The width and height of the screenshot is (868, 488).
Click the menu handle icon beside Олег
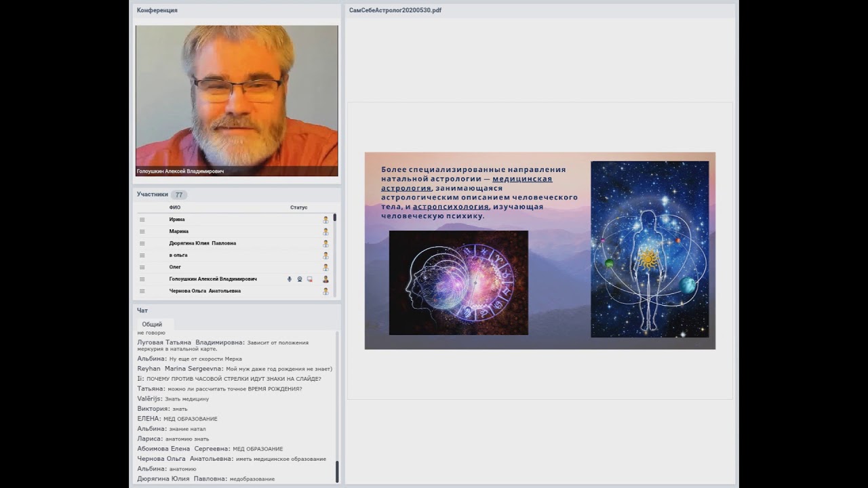click(142, 267)
